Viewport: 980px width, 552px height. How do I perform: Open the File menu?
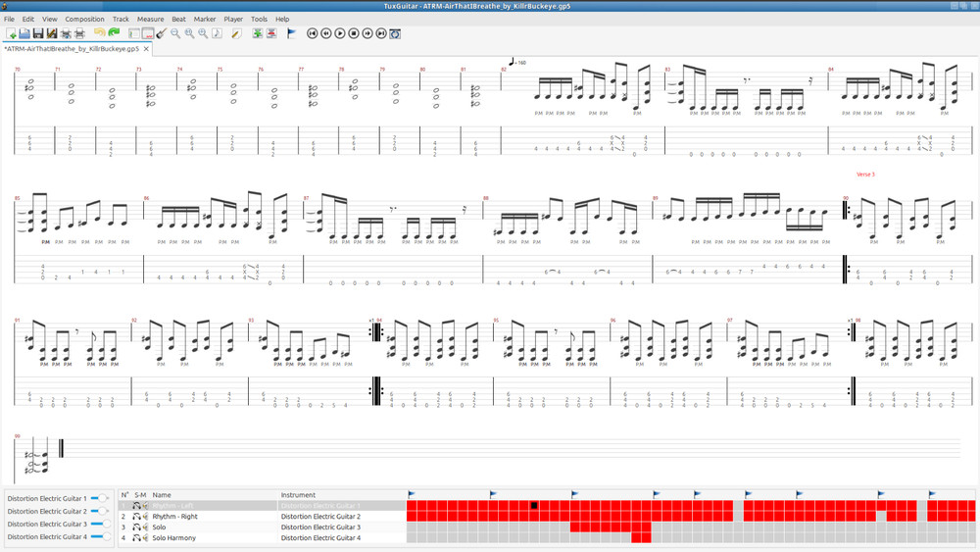(x=10, y=19)
